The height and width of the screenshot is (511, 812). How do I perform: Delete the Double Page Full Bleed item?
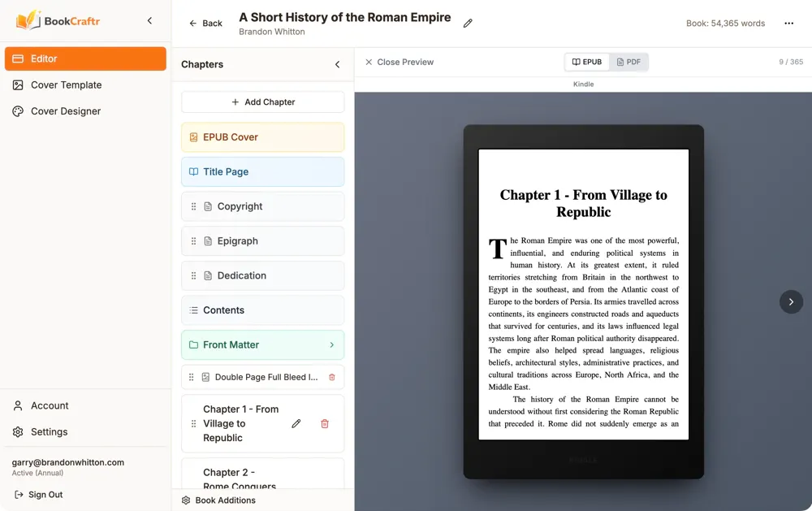[x=332, y=377]
